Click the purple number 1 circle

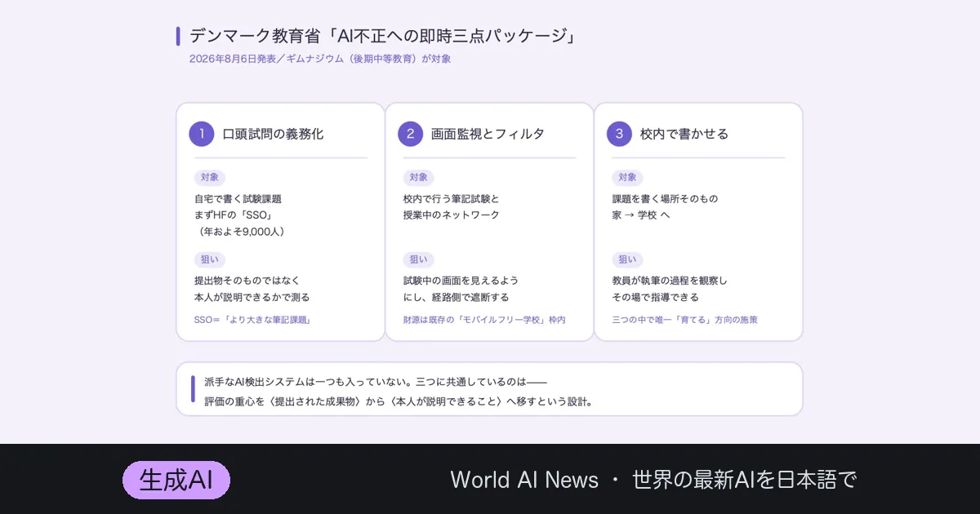click(x=202, y=134)
